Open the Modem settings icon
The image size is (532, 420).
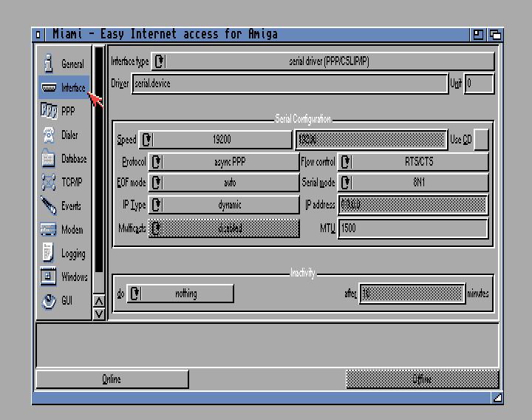(49, 229)
